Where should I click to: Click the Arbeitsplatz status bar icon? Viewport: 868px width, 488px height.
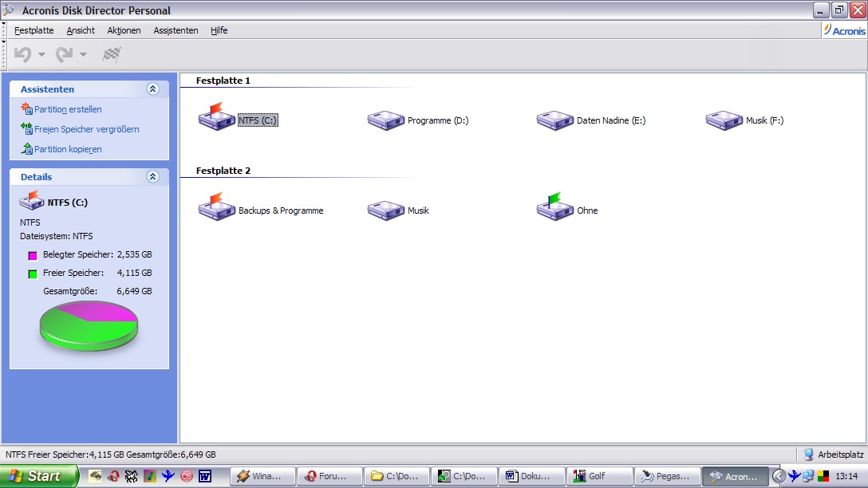coord(809,455)
